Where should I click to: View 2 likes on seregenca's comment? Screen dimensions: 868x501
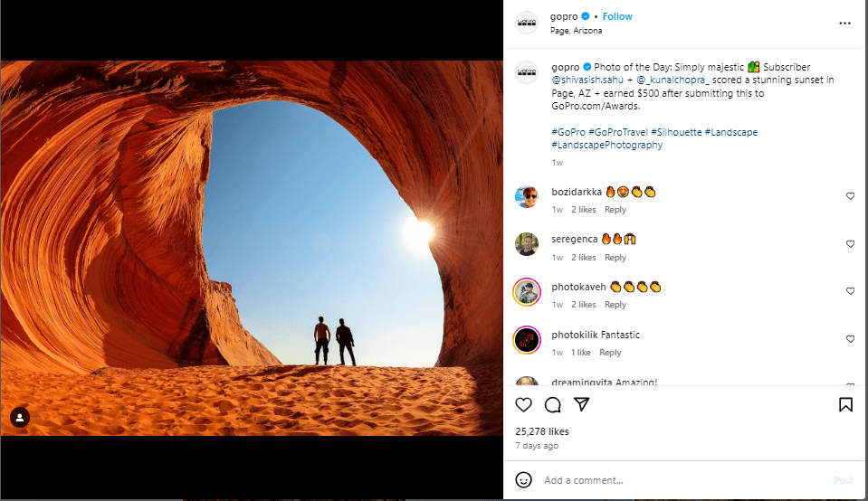click(584, 258)
